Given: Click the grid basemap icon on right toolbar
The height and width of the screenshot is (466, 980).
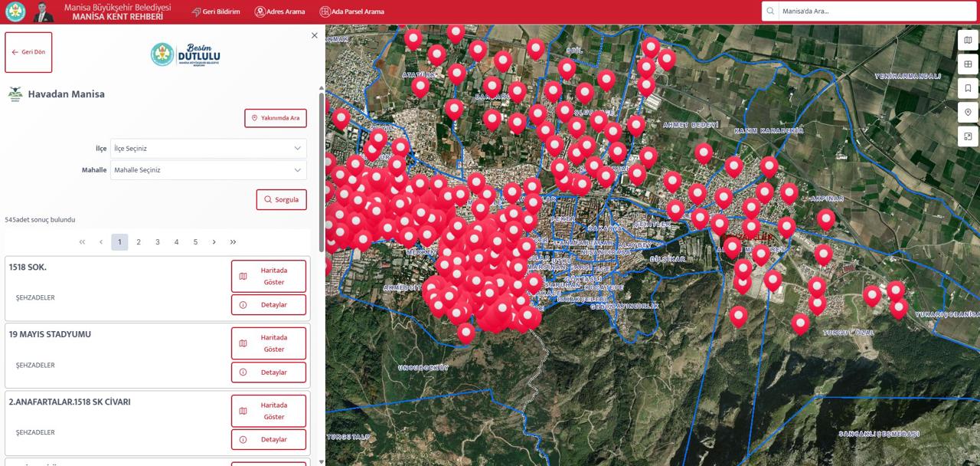Looking at the screenshot, I should point(968,64).
